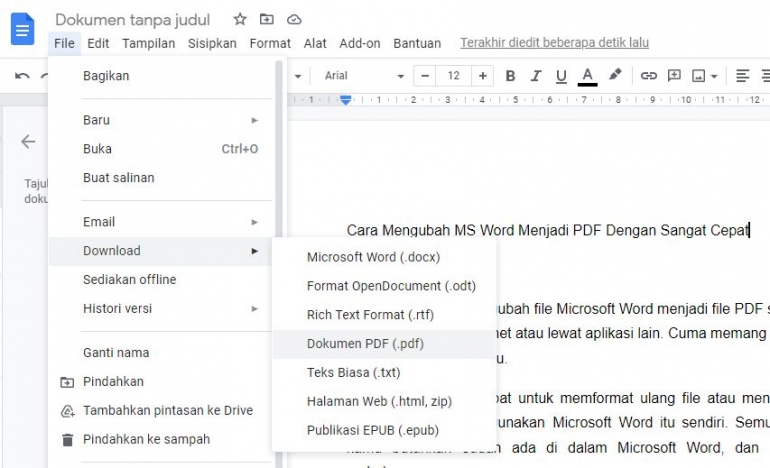Download as Publikasi EPUB (.epub)
Image resolution: width=770 pixels, height=468 pixels.
384,431
